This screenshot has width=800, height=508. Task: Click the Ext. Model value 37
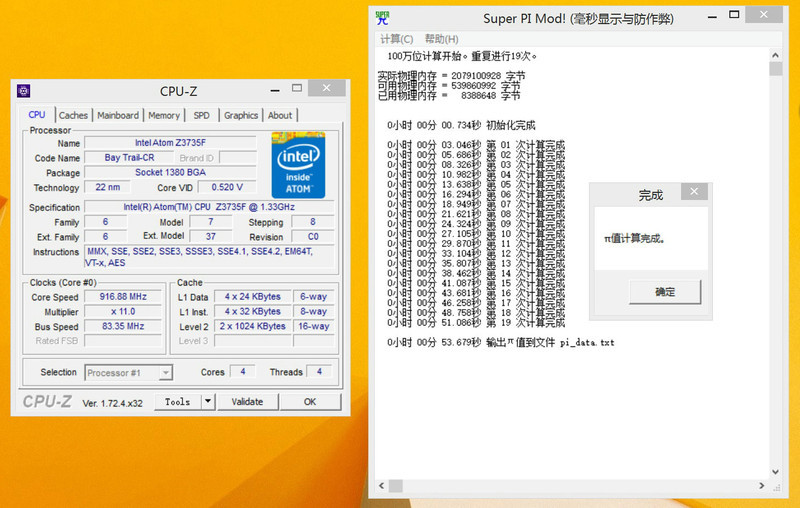(x=211, y=237)
